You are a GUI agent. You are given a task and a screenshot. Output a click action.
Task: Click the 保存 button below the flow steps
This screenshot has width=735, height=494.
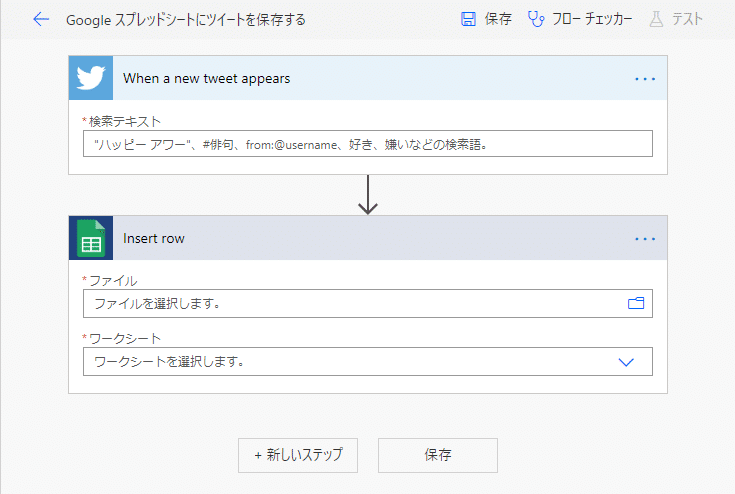438,455
